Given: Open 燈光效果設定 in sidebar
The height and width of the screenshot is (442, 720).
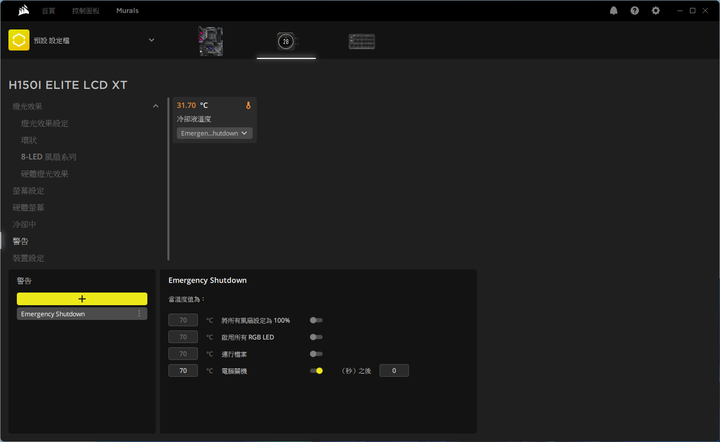Looking at the screenshot, I should click(45, 123).
